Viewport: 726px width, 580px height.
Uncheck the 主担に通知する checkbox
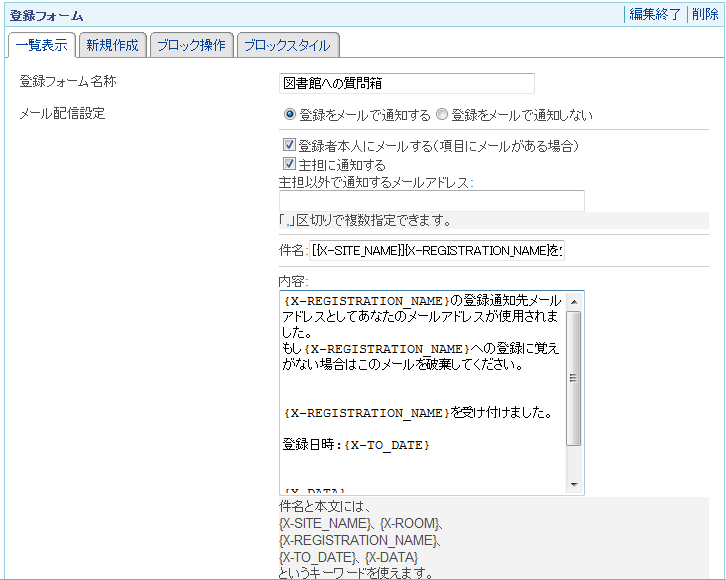coord(290,164)
